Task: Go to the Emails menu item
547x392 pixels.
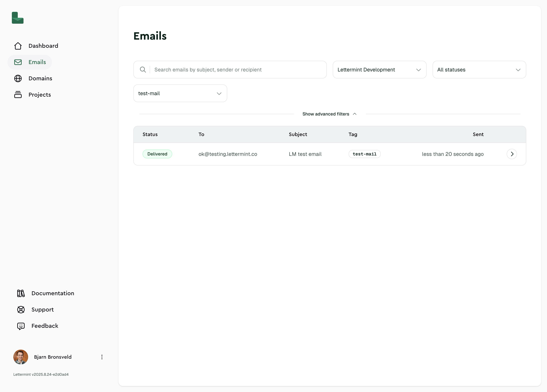Action: (37, 62)
